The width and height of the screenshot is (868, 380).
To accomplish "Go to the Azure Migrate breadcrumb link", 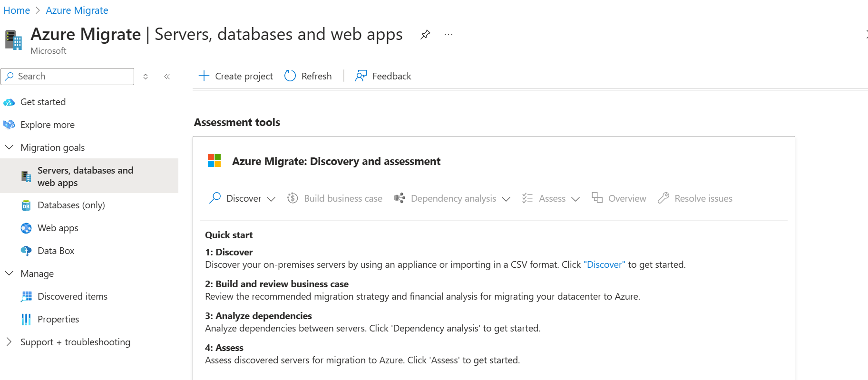I will click(x=77, y=10).
